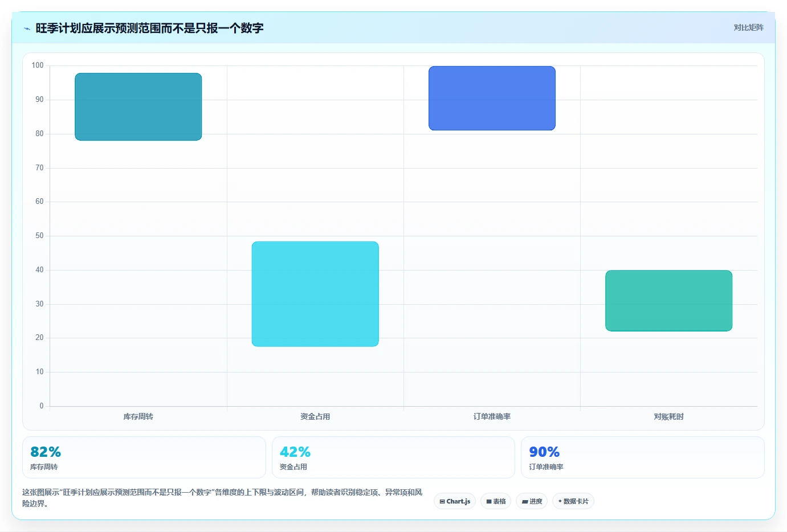Click the y-axis value 100

(38, 66)
